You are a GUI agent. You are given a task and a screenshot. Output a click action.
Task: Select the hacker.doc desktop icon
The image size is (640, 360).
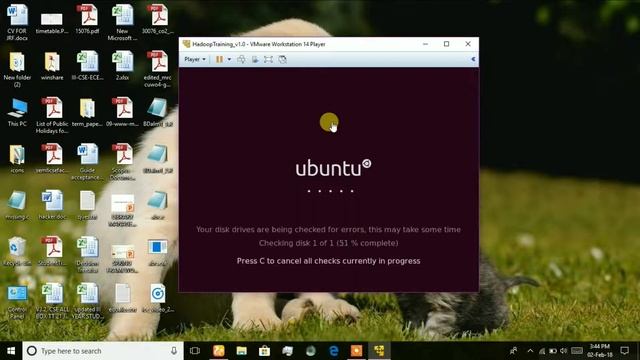pos(52,206)
